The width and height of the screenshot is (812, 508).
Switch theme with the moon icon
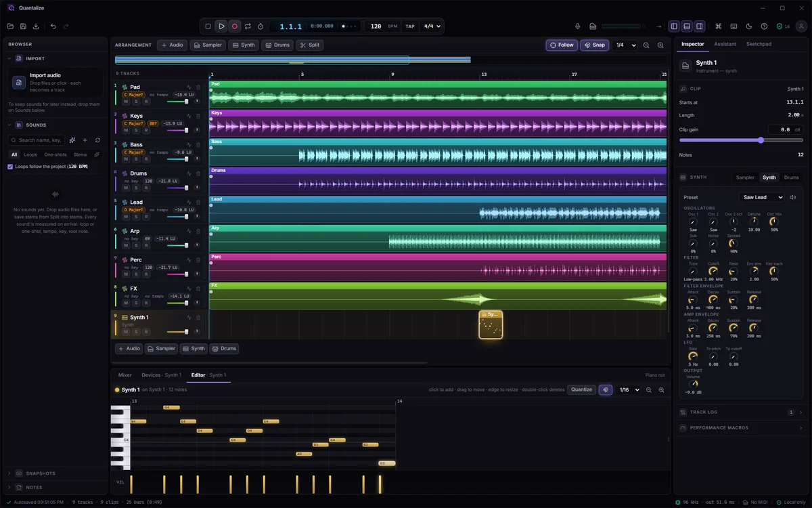point(749,26)
